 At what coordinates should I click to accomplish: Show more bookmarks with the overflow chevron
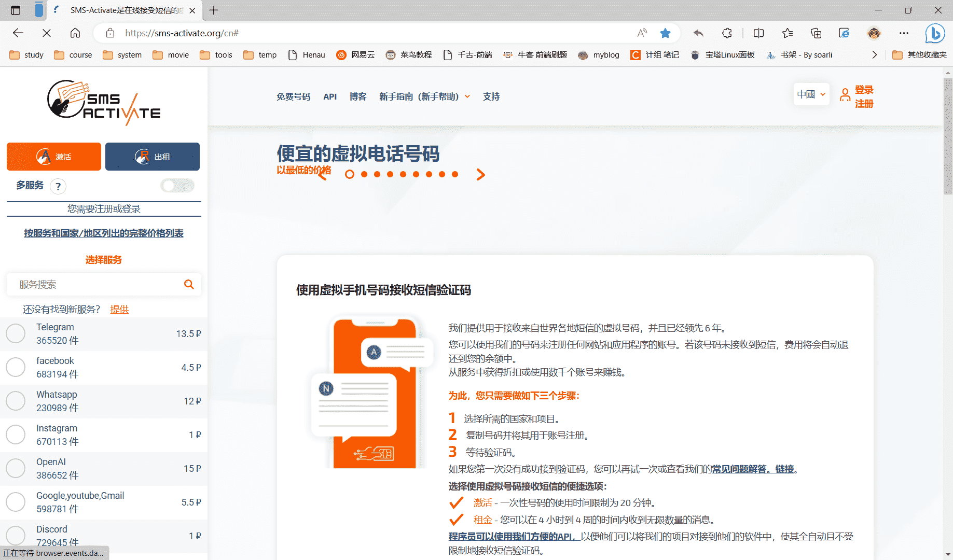tap(875, 55)
